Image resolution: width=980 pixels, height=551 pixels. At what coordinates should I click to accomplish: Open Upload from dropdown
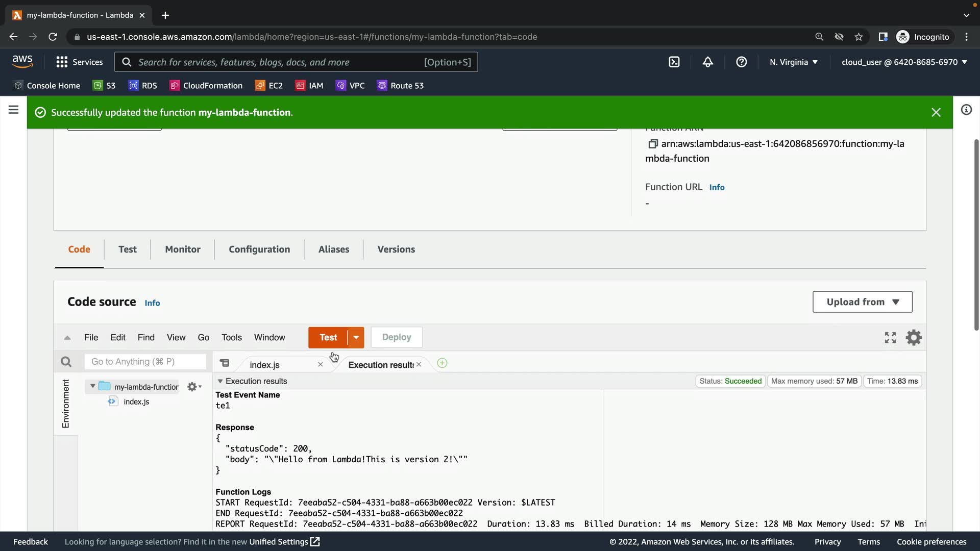[862, 302]
